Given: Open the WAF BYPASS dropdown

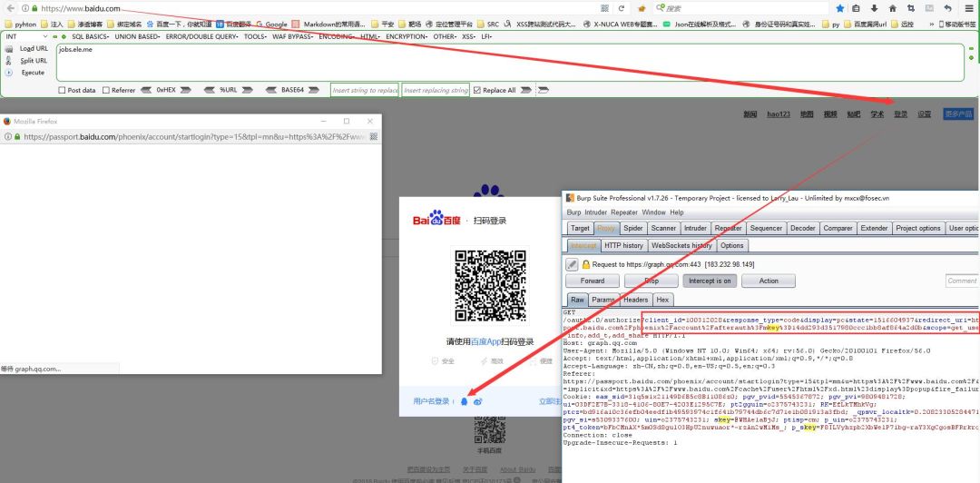Looking at the screenshot, I should point(293,37).
